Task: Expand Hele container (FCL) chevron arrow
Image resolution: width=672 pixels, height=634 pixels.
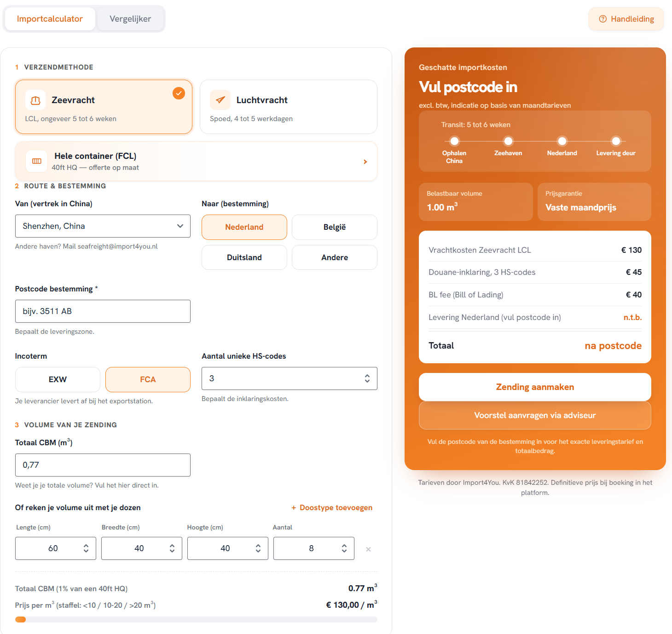Action: [365, 162]
